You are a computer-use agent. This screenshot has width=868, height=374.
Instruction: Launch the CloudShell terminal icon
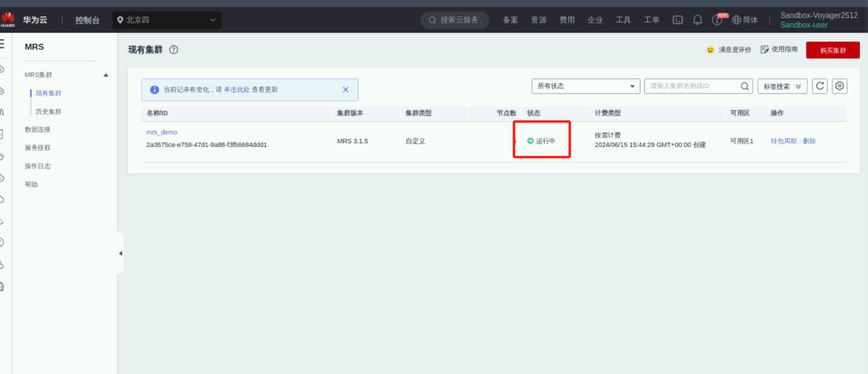(677, 20)
